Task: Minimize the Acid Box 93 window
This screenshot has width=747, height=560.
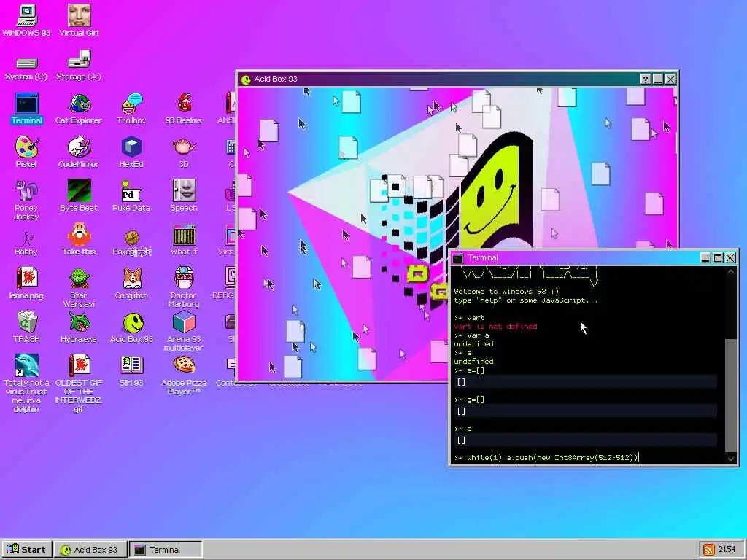Action: coord(658,79)
